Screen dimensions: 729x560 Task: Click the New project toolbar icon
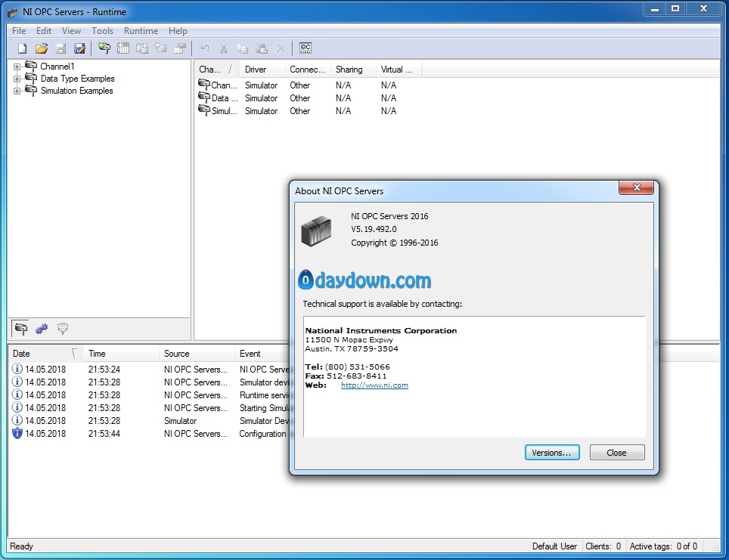click(22, 48)
